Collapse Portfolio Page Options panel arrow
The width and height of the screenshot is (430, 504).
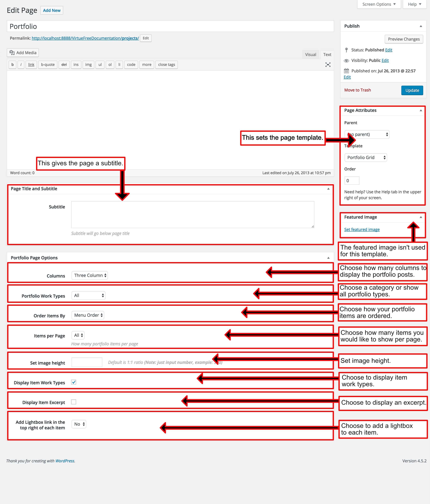coord(328,258)
